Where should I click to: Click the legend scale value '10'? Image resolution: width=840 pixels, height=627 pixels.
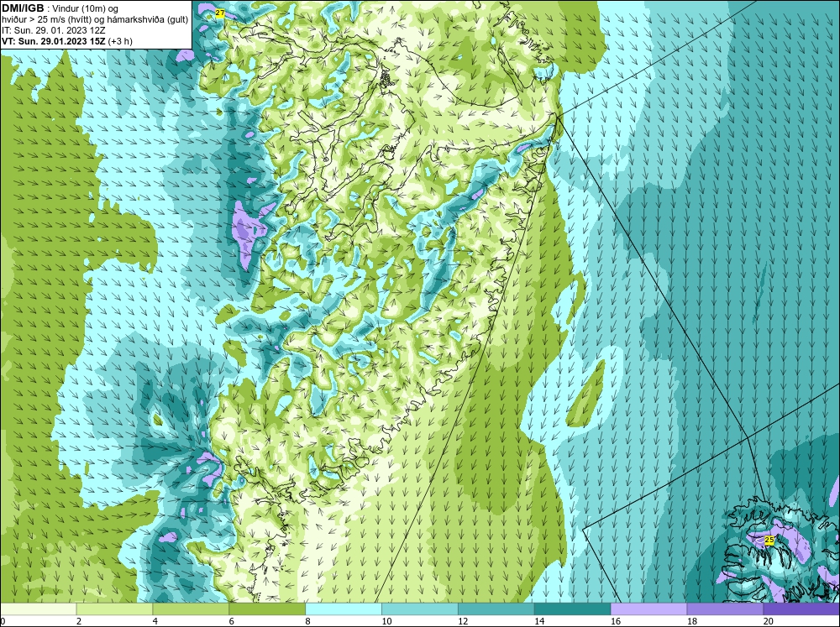pos(386,621)
